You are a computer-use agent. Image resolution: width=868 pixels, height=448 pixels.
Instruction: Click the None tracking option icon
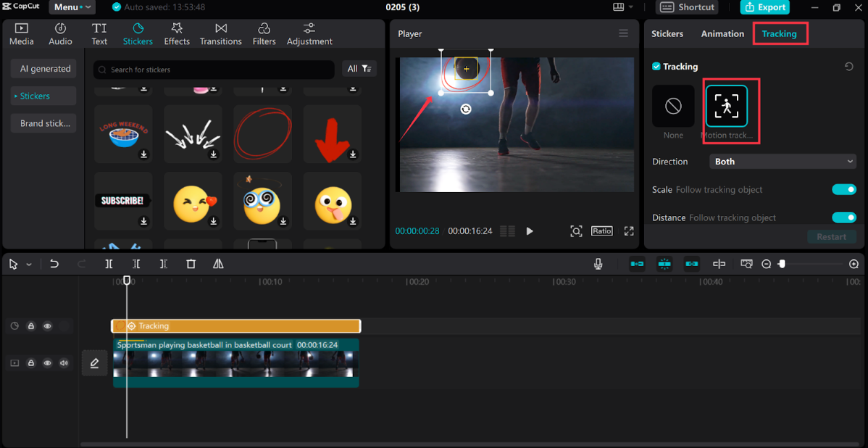tap(673, 107)
